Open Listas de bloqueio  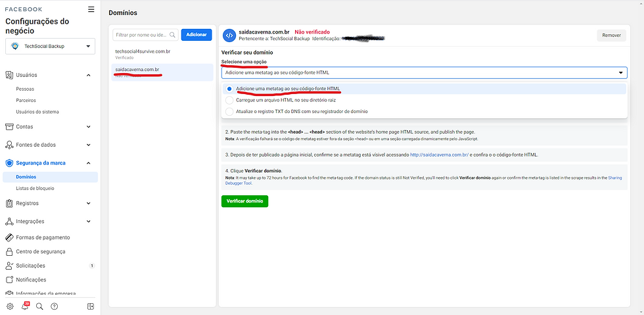click(35, 188)
